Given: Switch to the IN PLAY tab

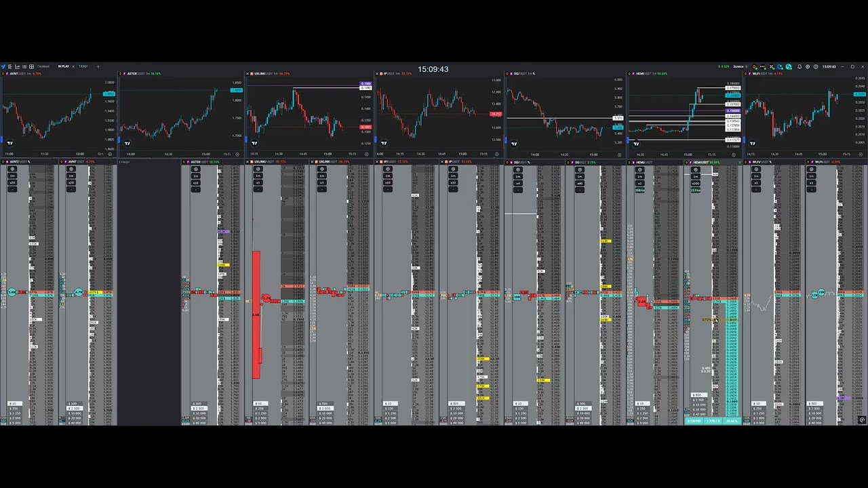Looking at the screenshot, I should click(64, 66).
